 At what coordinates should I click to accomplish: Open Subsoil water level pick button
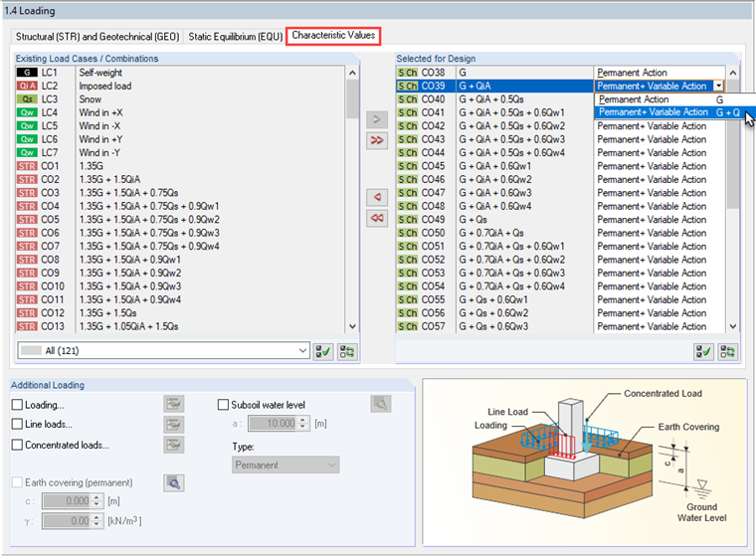pos(380,404)
